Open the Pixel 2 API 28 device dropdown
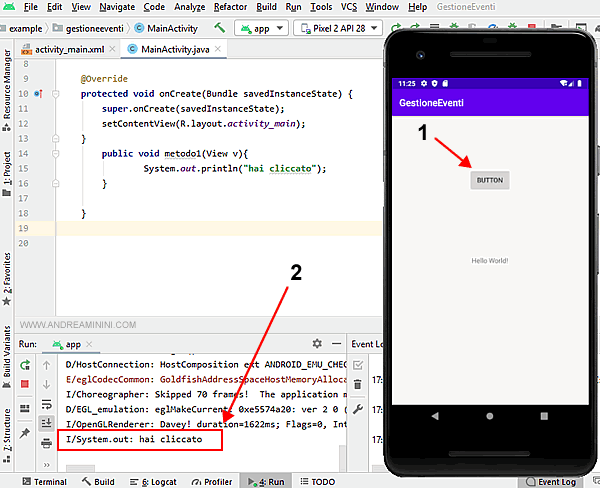600x488 pixels. point(328,29)
